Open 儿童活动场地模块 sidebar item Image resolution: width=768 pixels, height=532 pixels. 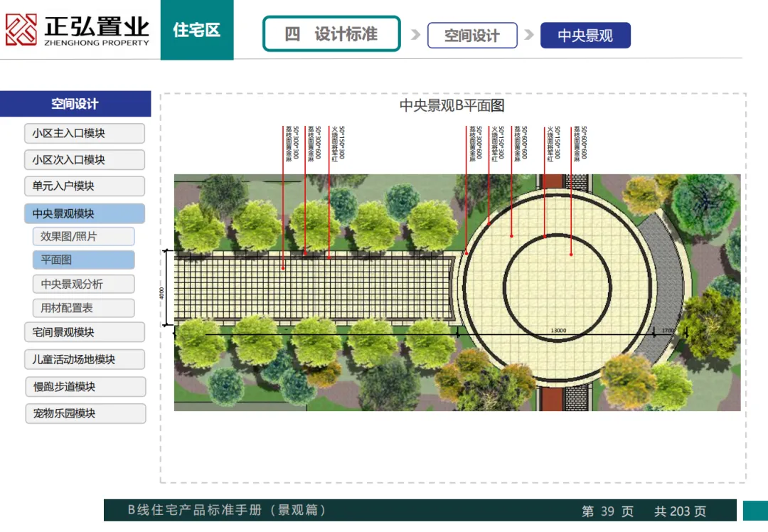coord(84,359)
